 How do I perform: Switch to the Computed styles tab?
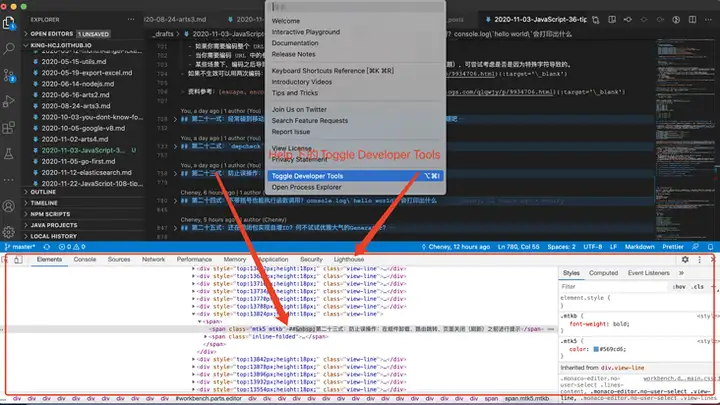[x=603, y=273]
